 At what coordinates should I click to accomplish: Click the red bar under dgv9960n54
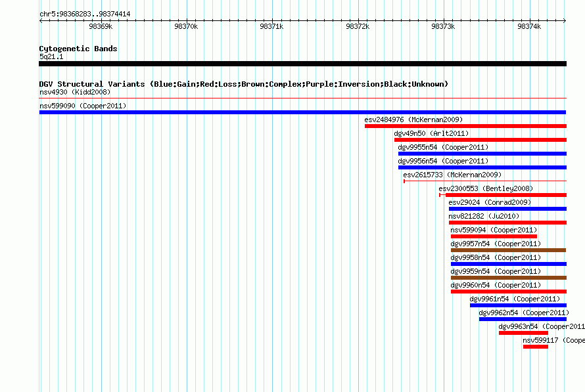pos(509,292)
